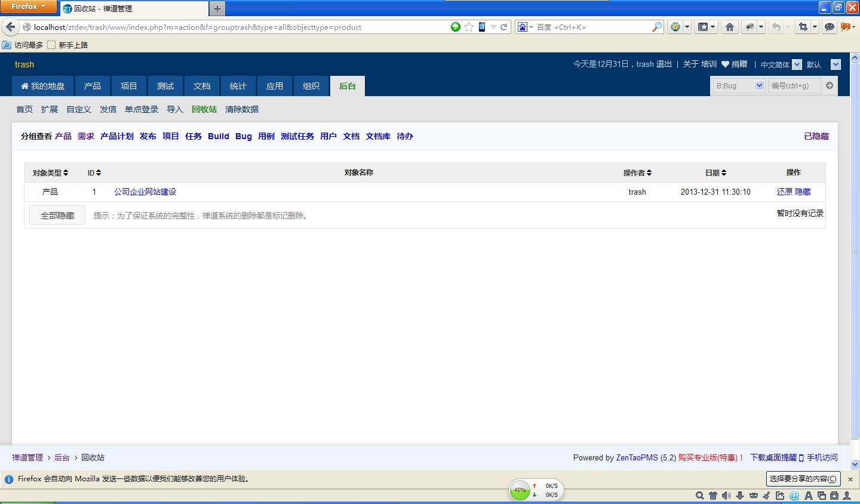Sort table by ID column
The height and width of the screenshot is (504, 860).
point(94,173)
